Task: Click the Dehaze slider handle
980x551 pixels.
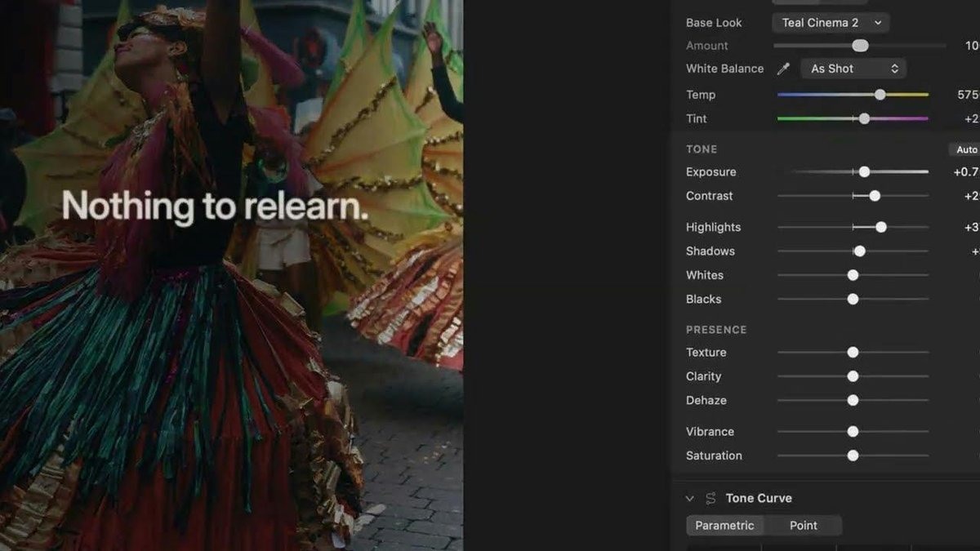Action: [x=853, y=401]
